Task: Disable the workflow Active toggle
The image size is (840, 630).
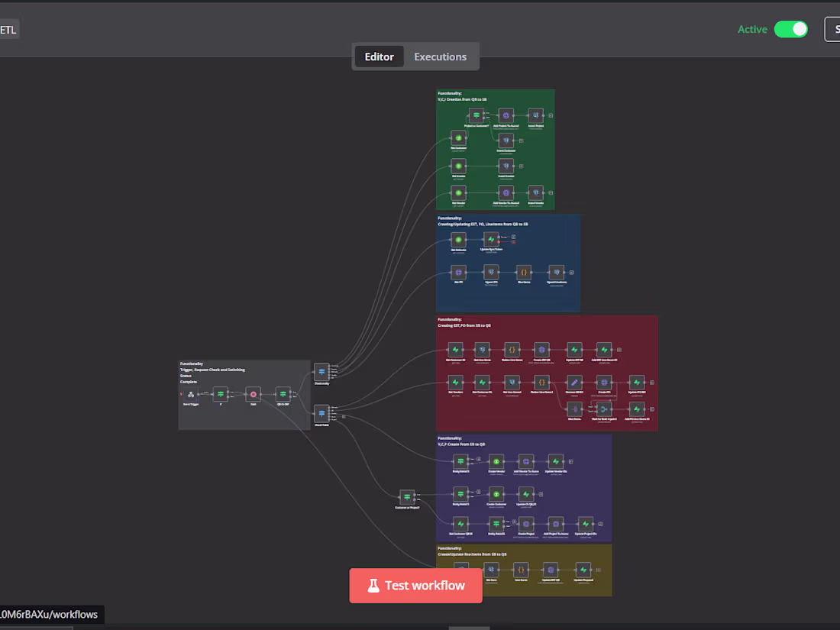Action: click(x=791, y=29)
